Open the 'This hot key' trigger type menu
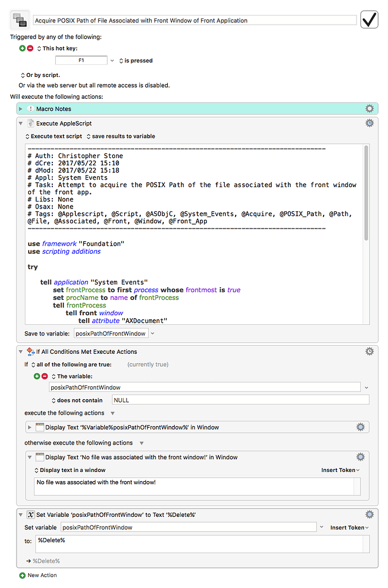 coord(57,48)
